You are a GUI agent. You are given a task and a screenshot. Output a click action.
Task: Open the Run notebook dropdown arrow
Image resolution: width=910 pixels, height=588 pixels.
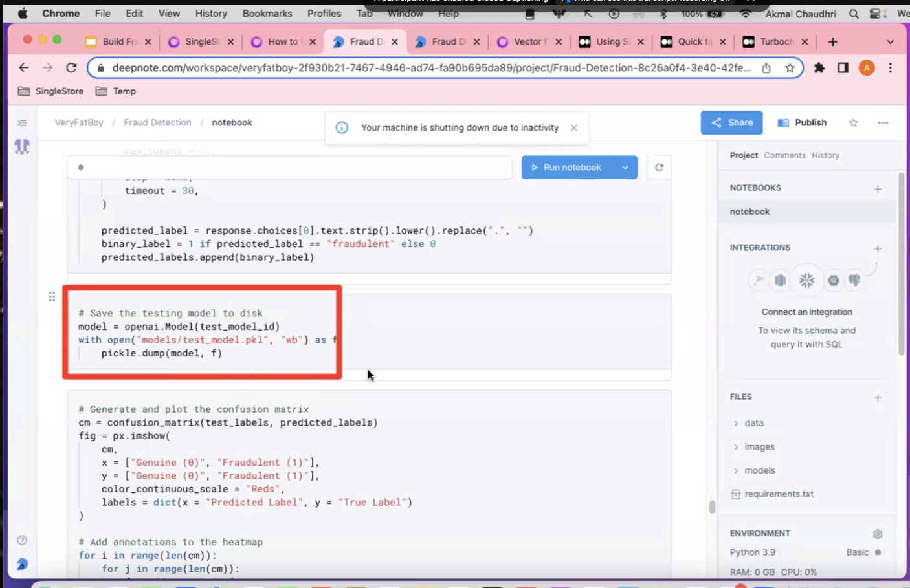tap(625, 168)
